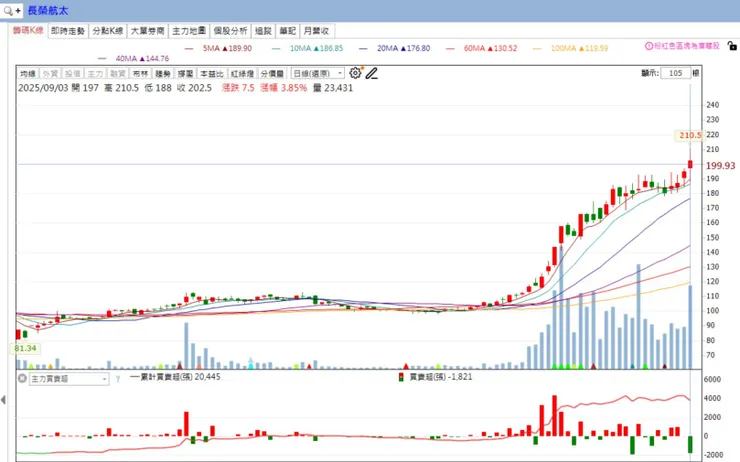Click the 2025/09/03 date readout
Image resolution: width=740 pixels, height=462 pixels.
[x=43, y=88]
